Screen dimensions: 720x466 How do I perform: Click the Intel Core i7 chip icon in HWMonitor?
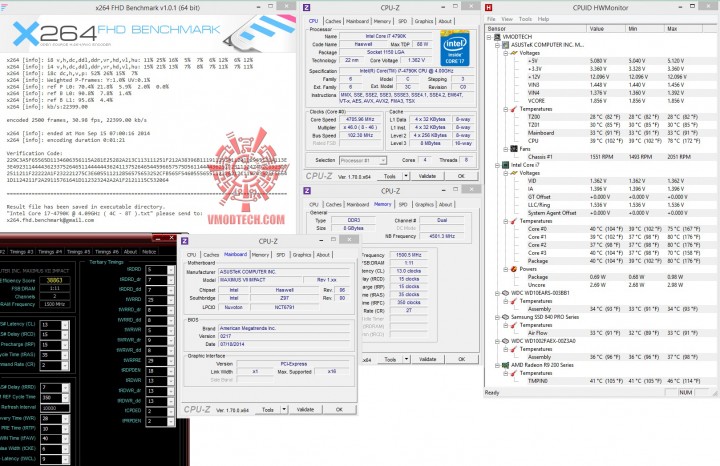pyautogui.click(x=506, y=165)
